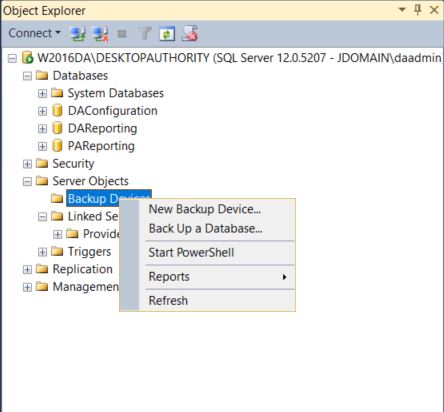Click the Disconnect toolbar icon
444x412 pixels.
click(100, 34)
